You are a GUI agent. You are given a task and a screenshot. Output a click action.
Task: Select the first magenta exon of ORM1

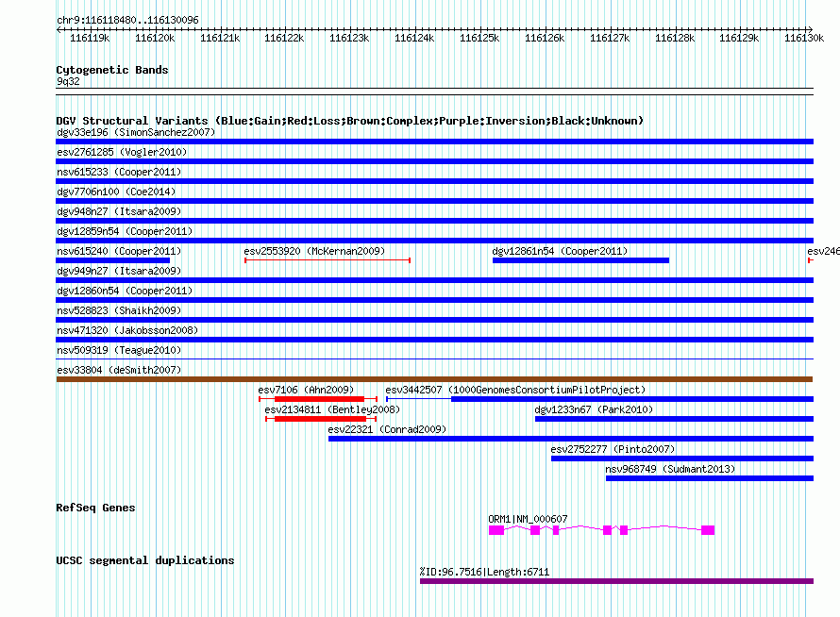coord(496,530)
